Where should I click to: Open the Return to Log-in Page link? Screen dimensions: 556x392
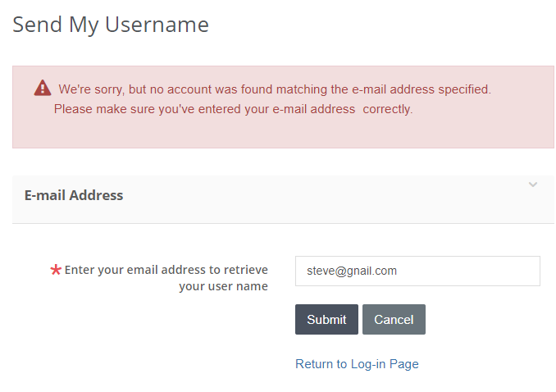(357, 364)
